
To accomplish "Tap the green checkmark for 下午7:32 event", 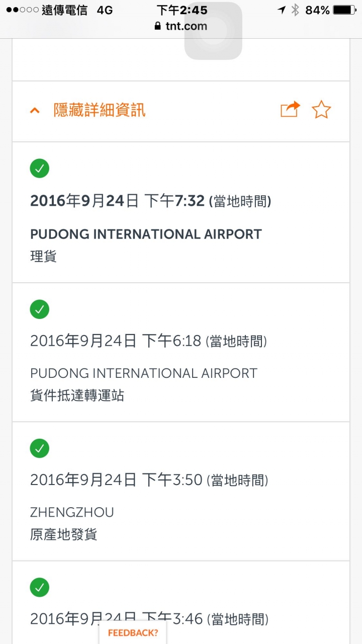I will [x=40, y=168].
